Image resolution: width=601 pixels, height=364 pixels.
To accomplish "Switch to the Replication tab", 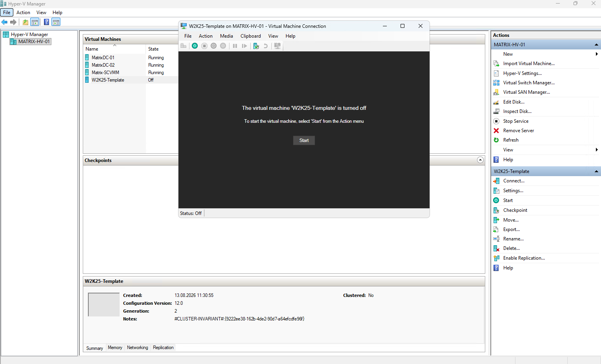I will pyautogui.click(x=163, y=348).
